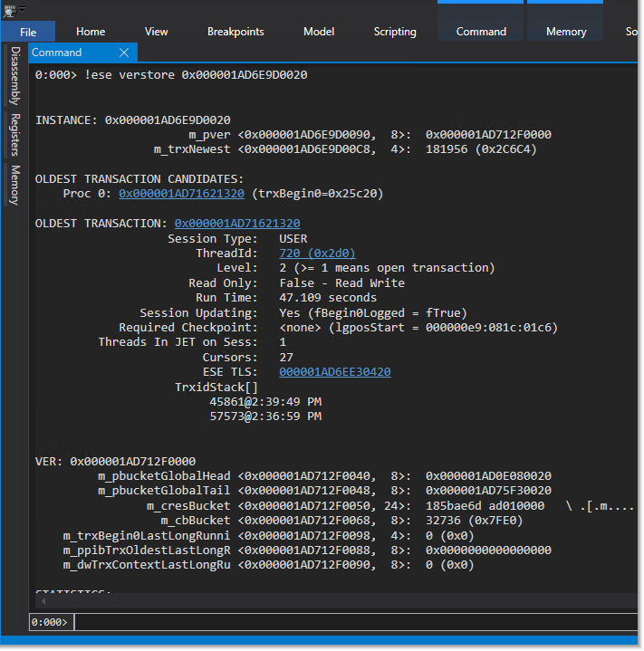Select the Command contextual ribbon tab
644x651 pixels.
pos(481,32)
